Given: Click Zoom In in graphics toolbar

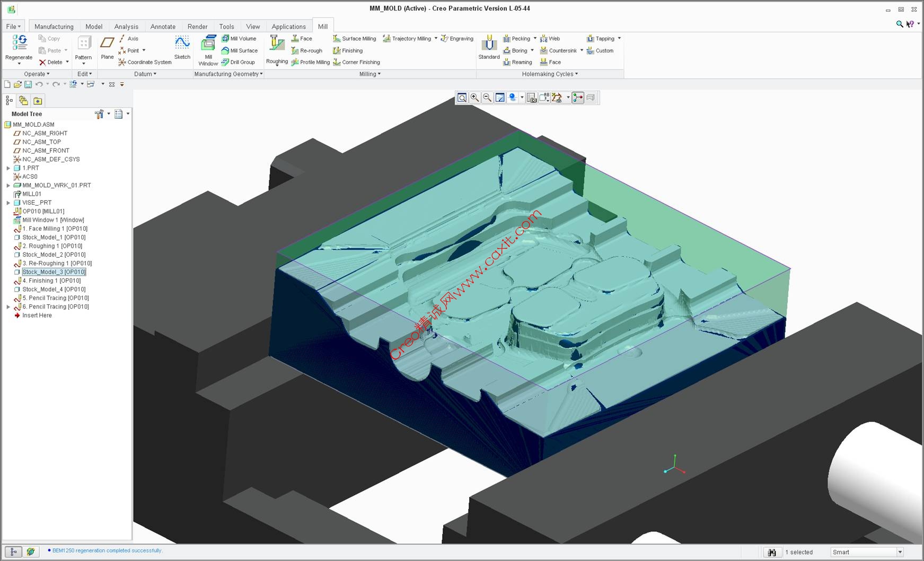Looking at the screenshot, I should pyautogui.click(x=474, y=98).
